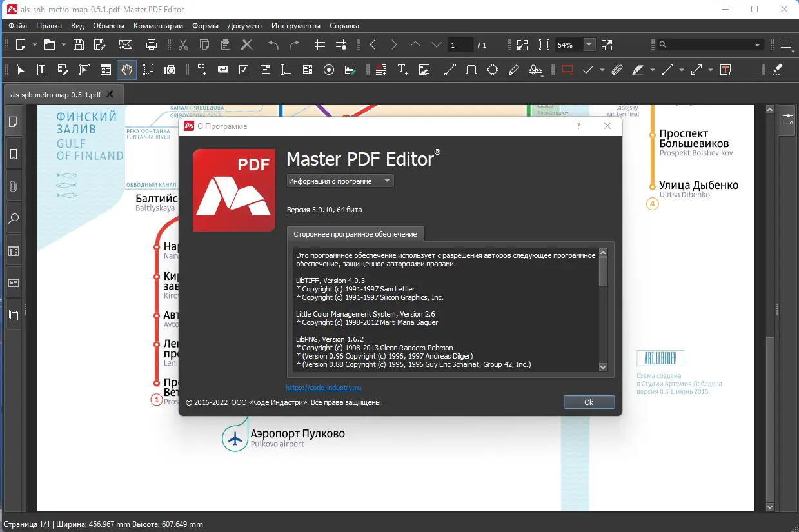
Task: Open the Bookmarks sidebar panel
Action: (x=14, y=153)
